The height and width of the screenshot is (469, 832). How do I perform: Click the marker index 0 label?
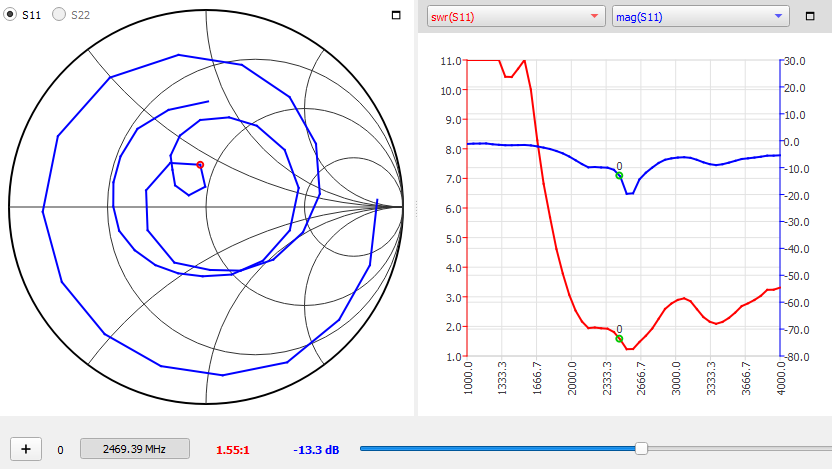coord(60,450)
